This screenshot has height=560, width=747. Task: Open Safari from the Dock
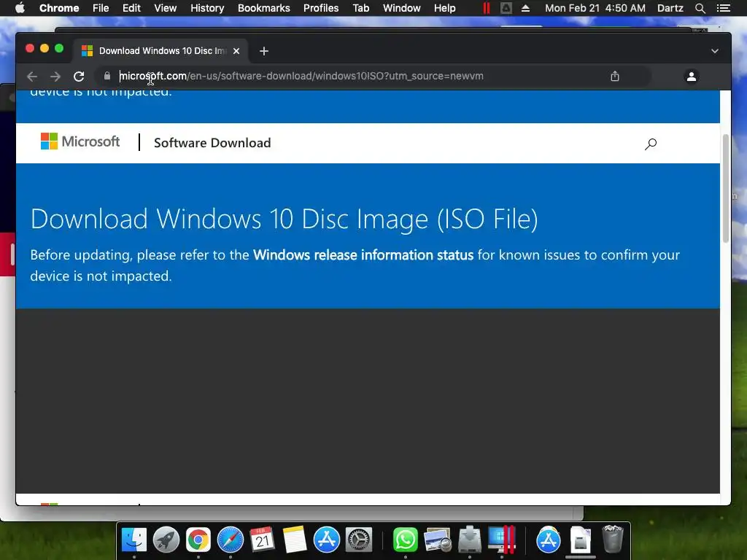231,540
